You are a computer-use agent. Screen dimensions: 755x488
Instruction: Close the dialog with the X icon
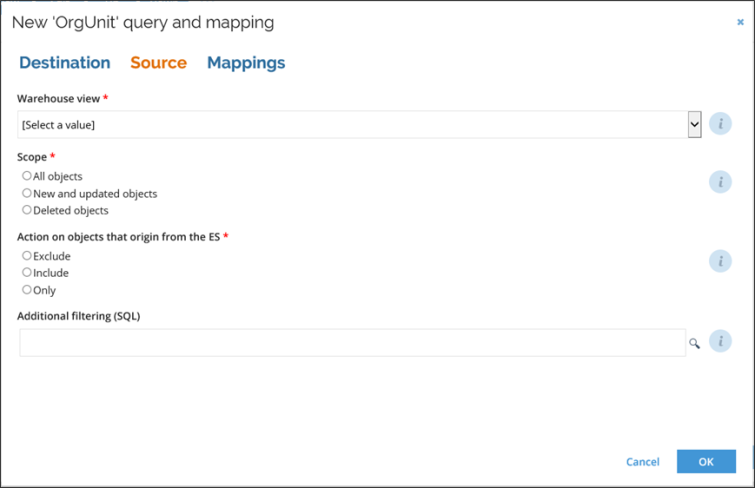(x=740, y=21)
